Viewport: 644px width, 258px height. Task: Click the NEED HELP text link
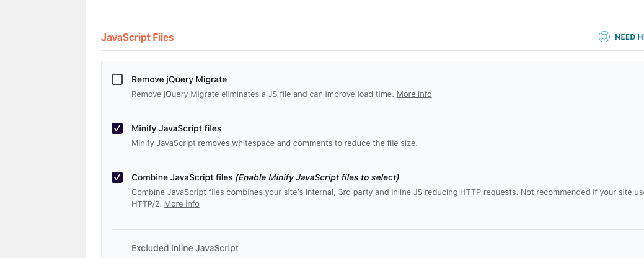629,37
